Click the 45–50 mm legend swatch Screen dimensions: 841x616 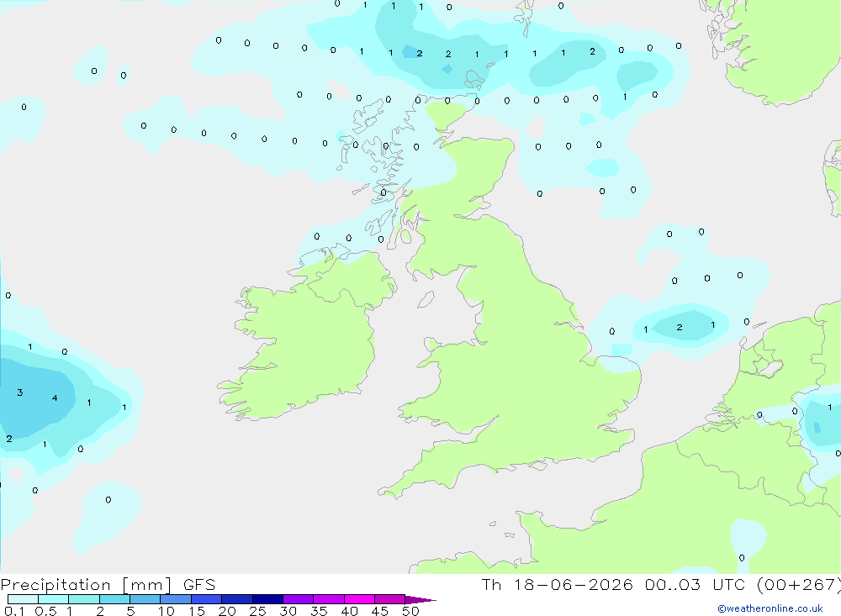coord(390,599)
